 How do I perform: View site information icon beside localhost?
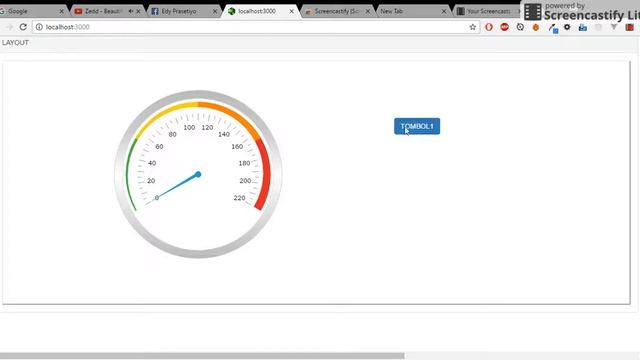tap(39, 27)
